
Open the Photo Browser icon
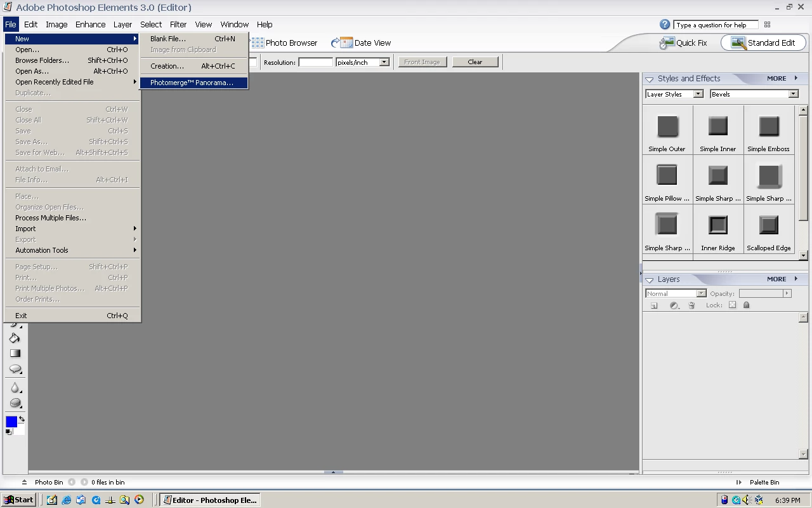coord(258,43)
